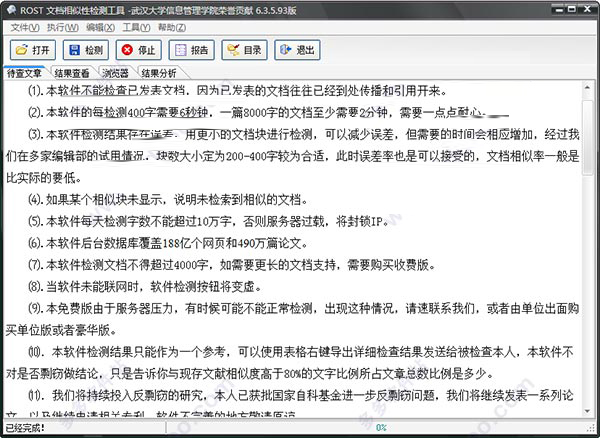Stop the process with the 停止 button
Screen dimensions: 600x438
coord(139,50)
